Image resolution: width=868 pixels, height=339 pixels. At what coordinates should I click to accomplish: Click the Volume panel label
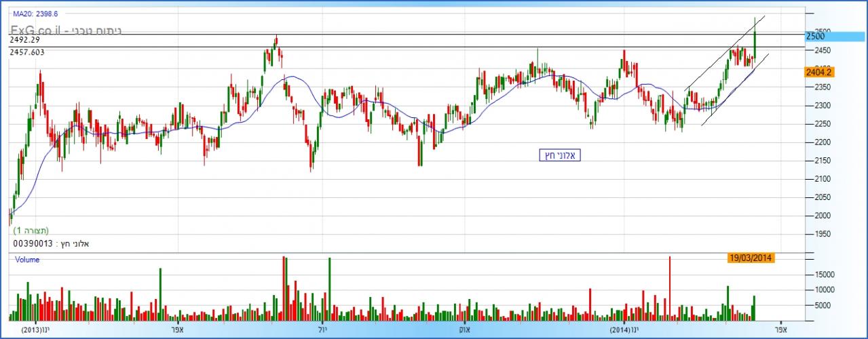tap(26, 260)
